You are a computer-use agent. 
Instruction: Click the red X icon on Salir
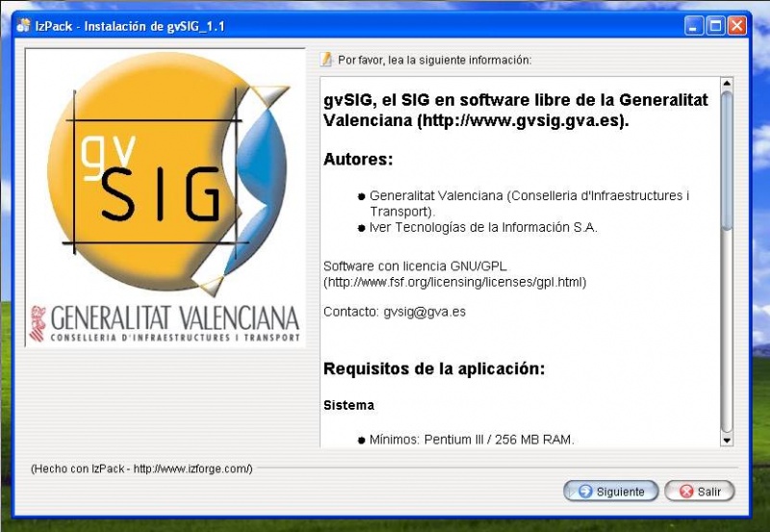686,492
